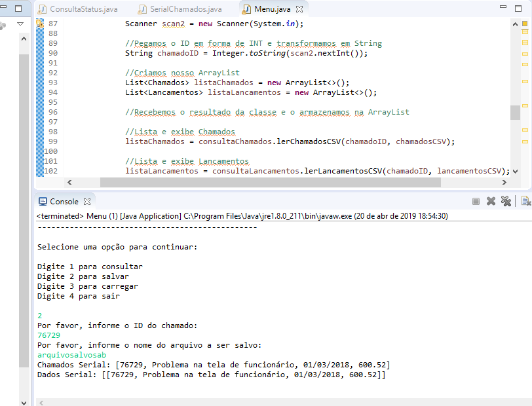Click listaLancamentos declaration on line 94
Screen dimensions: 532x406
pyautogui.click(x=244, y=92)
